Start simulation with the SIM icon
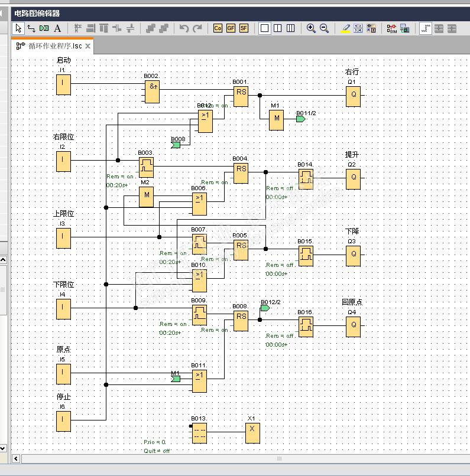Screen dimensions: 470x476 [391, 28]
